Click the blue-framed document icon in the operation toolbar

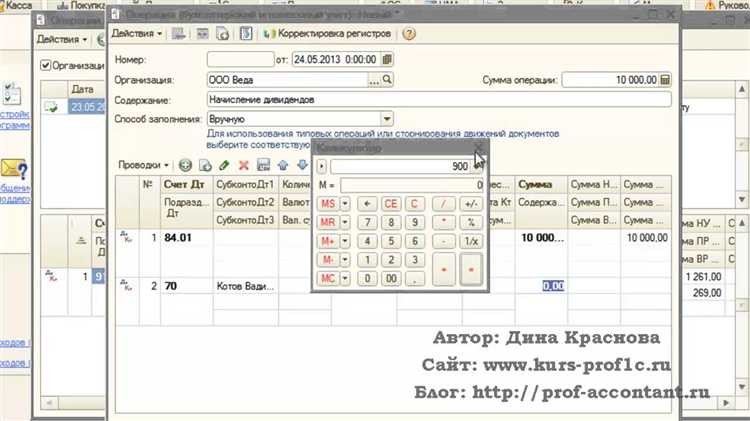click(x=246, y=34)
